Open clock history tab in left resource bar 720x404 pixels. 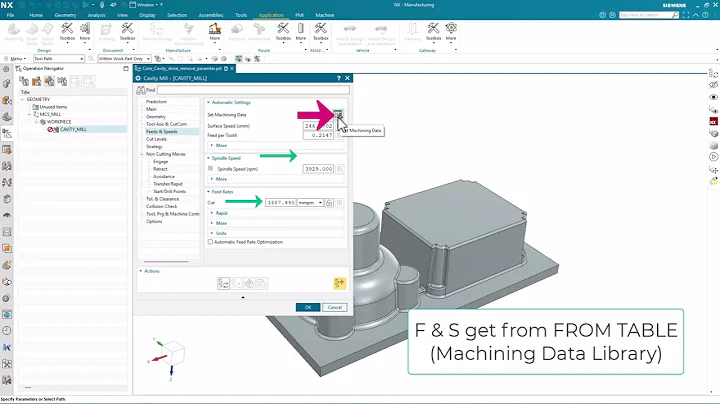click(x=6, y=331)
